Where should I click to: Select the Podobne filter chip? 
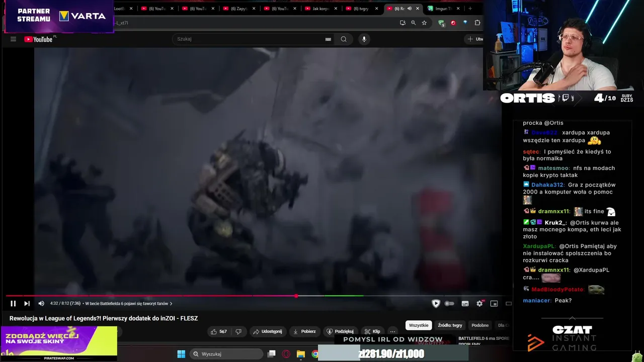[480, 325]
